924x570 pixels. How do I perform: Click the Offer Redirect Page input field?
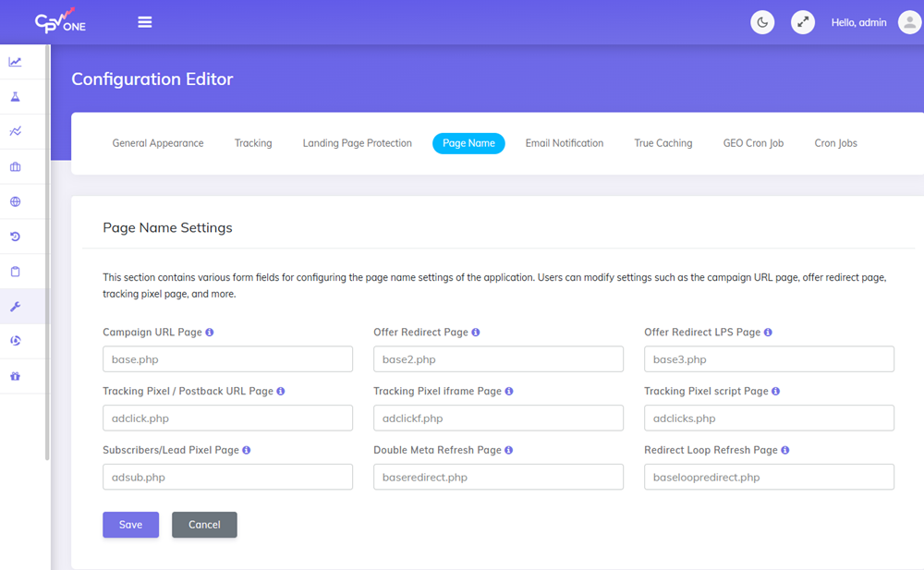click(x=498, y=358)
